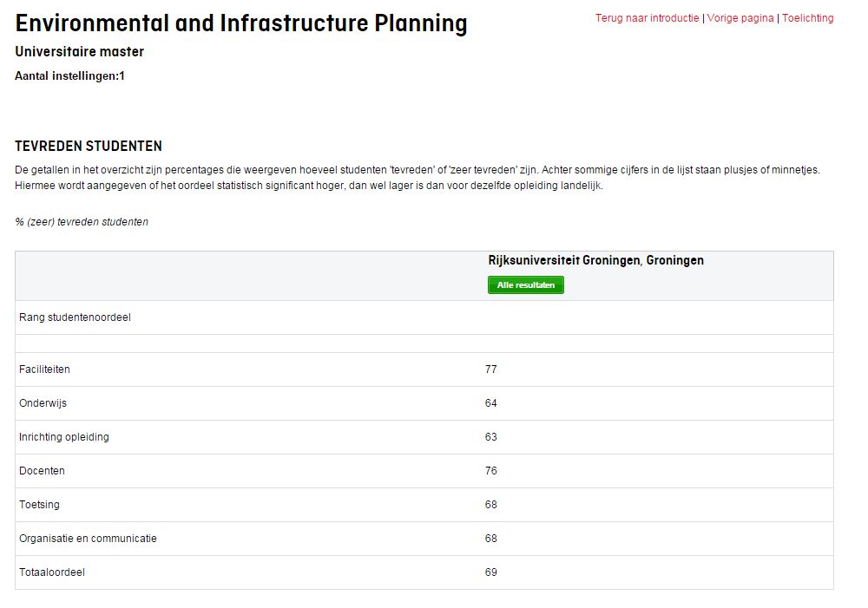Select the Totaaloordeel score value 69

491,572
